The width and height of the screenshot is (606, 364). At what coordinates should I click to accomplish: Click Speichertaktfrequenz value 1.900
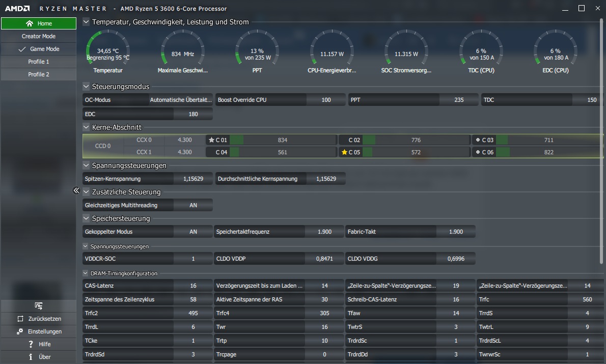[325, 232]
